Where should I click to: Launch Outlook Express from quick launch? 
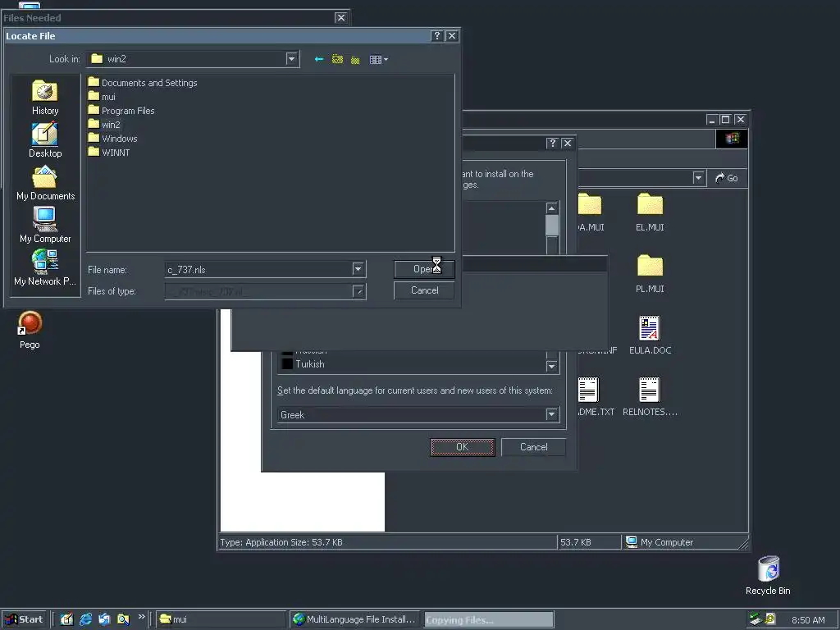pos(104,619)
